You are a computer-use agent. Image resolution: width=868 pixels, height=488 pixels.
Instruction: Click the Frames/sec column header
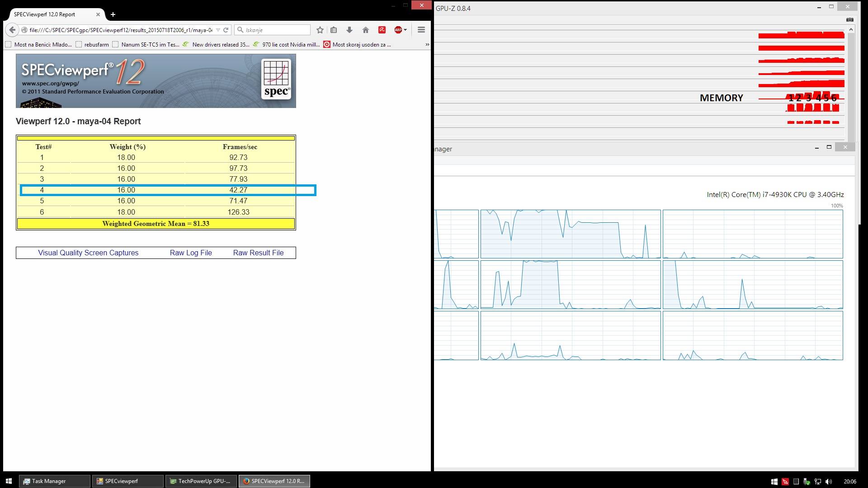[x=240, y=147]
